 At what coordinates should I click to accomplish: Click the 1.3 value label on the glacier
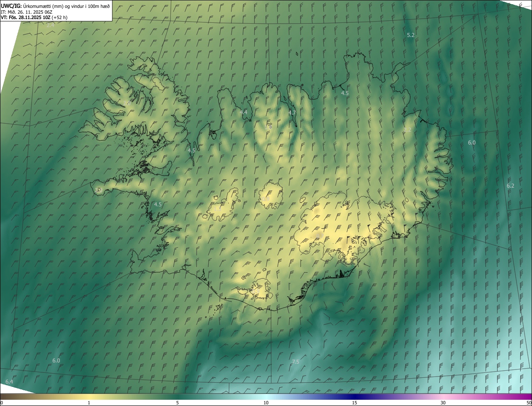pos(217,209)
